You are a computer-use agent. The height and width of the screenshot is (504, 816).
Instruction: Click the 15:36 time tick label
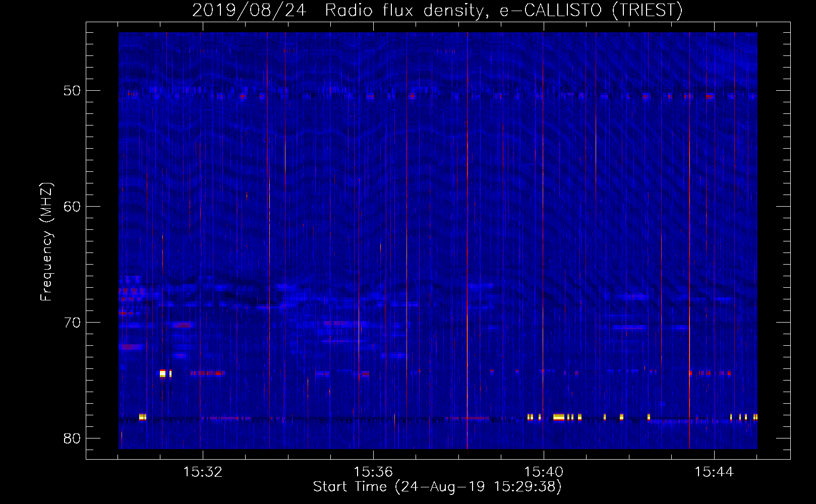[373, 472]
